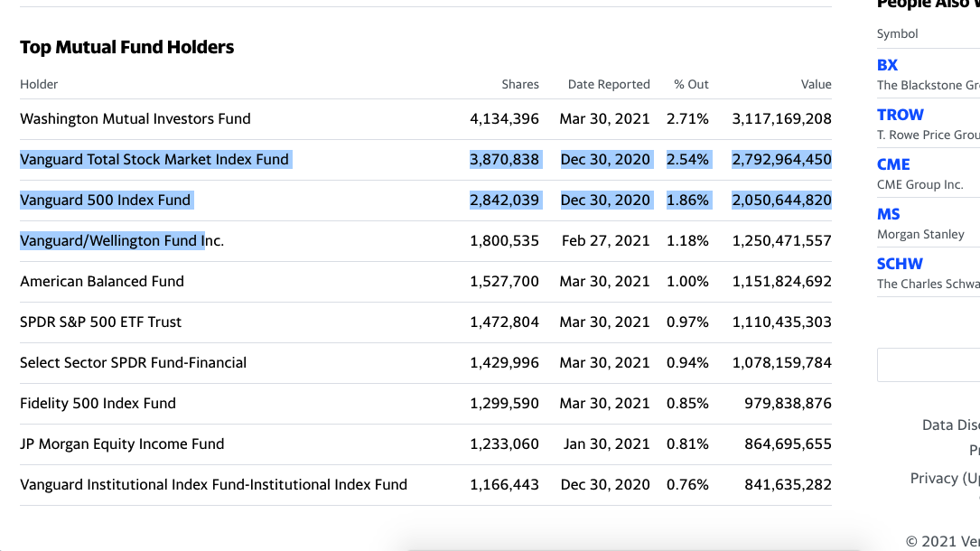980x551 pixels.
Task: Select Vanguard/Wellington Fund Inc. name
Action: point(122,240)
